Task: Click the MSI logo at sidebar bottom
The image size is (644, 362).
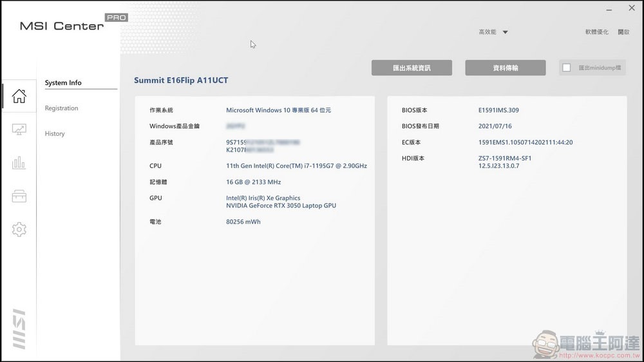Action: click(19, 329)
